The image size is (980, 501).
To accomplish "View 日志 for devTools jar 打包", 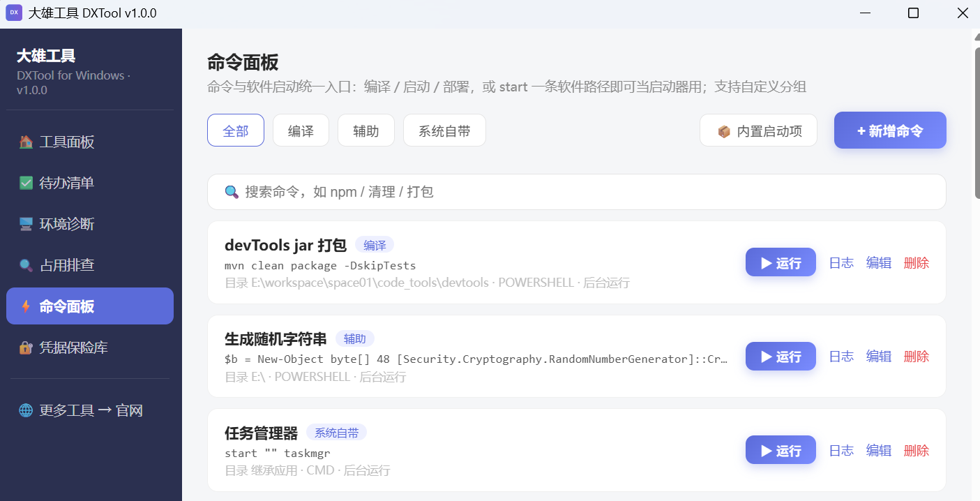I will click(x=841, y=262).
